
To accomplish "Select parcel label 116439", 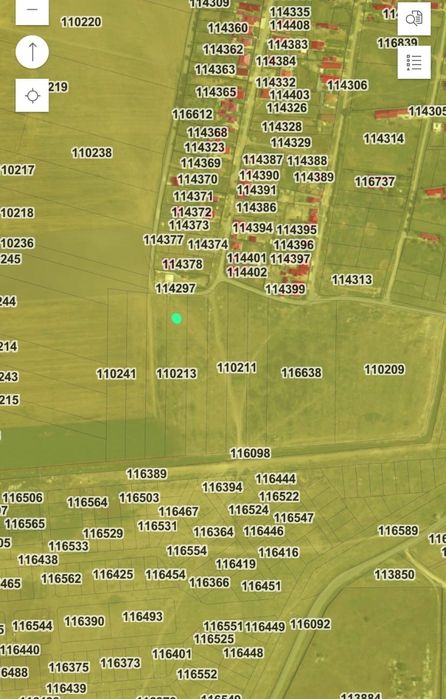I will tap(66, 689).
